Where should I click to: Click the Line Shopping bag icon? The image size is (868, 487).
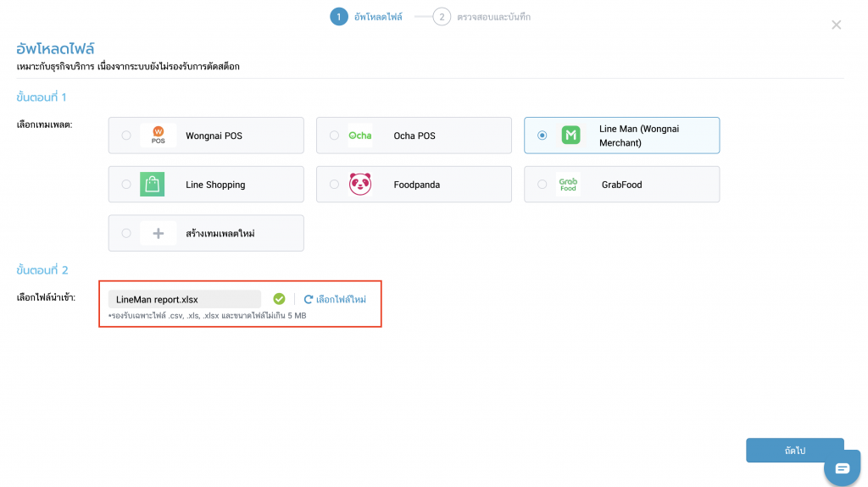coord(153,185)
